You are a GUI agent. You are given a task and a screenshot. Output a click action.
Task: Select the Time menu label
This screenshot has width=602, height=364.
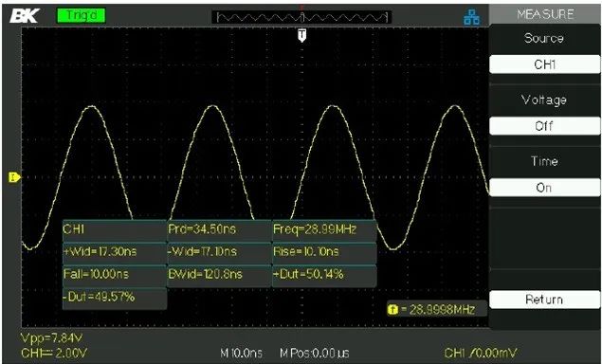coord(544,161)
